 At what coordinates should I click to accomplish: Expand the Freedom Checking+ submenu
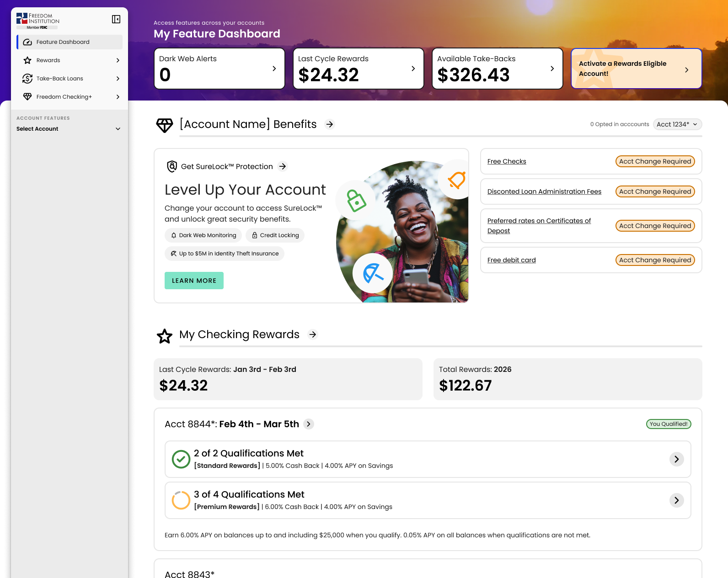coord(118,97)
